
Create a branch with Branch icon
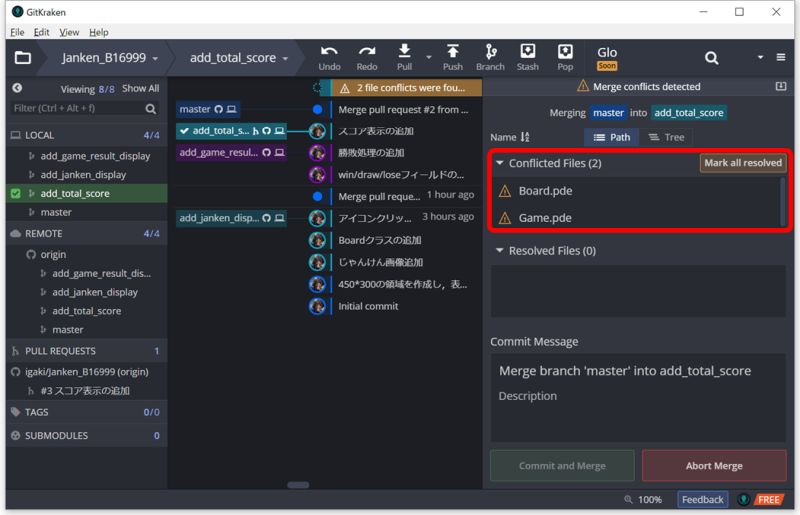[490, 58]
